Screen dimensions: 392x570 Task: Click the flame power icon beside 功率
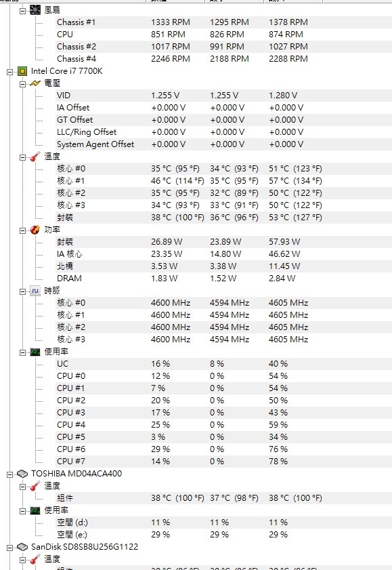pyautogui.click(x=35, y=230)
